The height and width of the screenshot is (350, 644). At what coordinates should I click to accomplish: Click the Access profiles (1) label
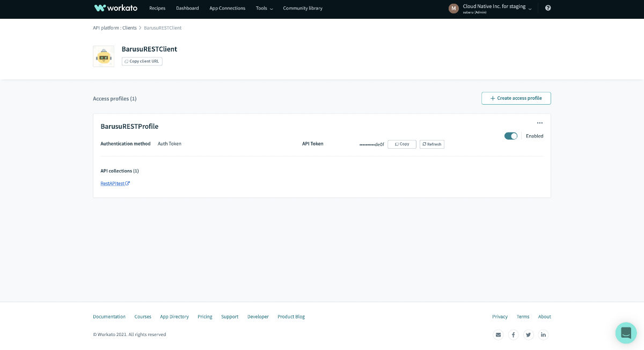pyautogui.click(x=115, y=99)
